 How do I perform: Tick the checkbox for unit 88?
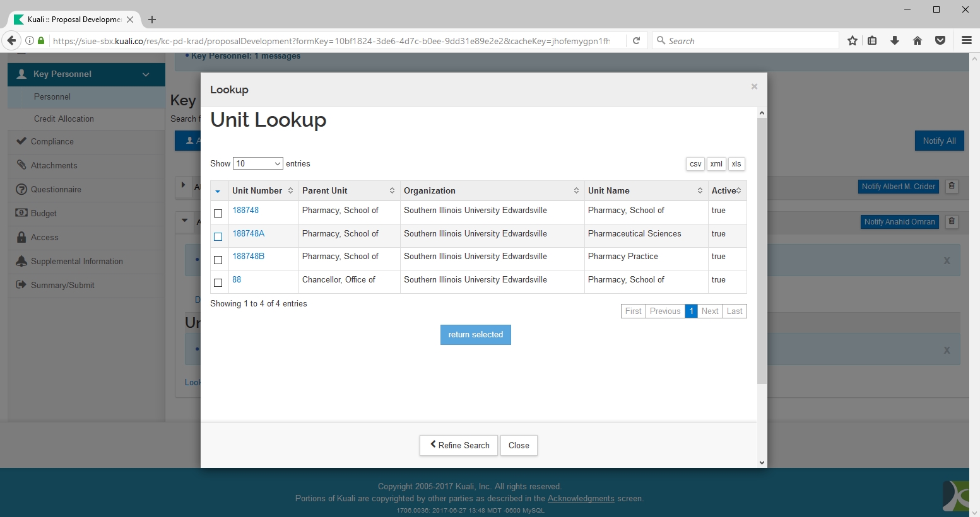pyautogui.click(x=218, y=283)
